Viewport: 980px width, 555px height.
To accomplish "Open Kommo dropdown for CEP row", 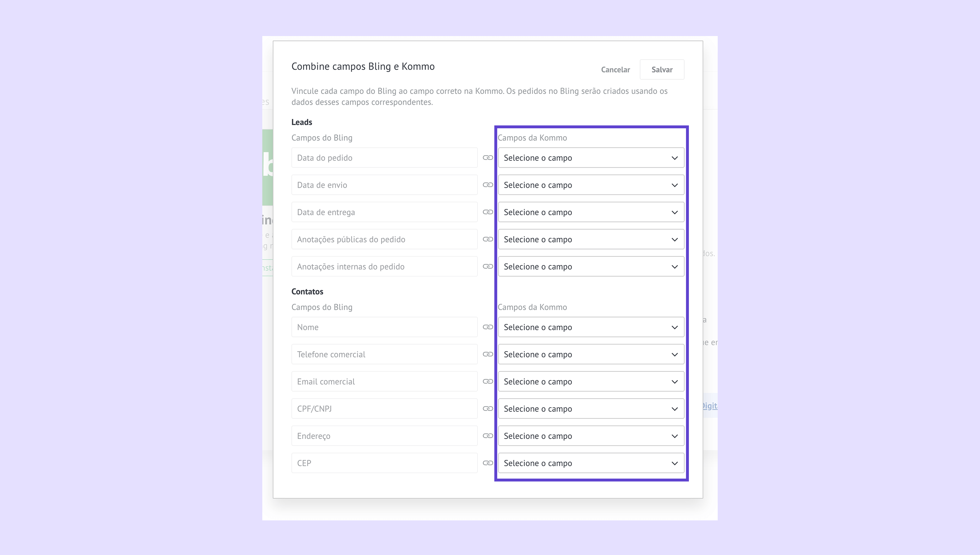I will (591, 463).
